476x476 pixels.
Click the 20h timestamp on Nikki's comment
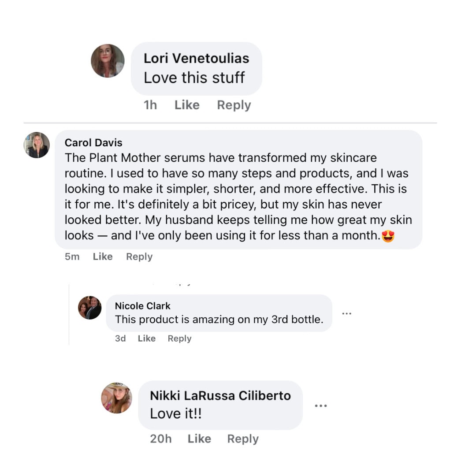click(x=161, y=439)
